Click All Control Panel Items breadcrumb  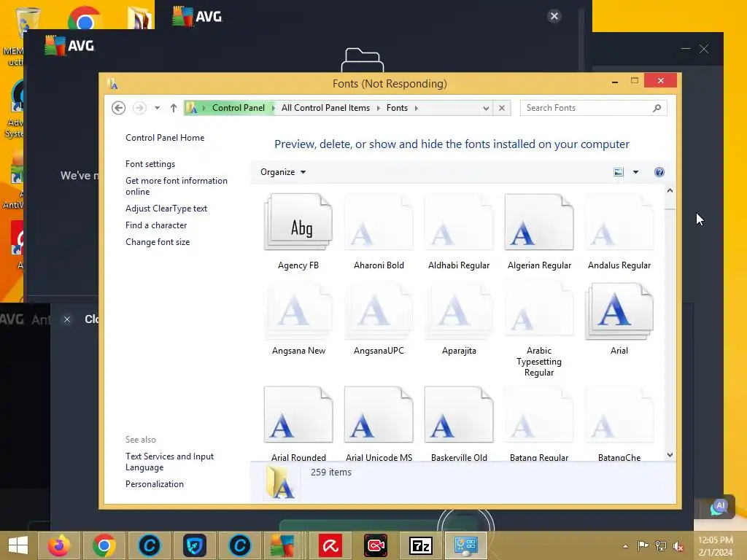[325, 108]
